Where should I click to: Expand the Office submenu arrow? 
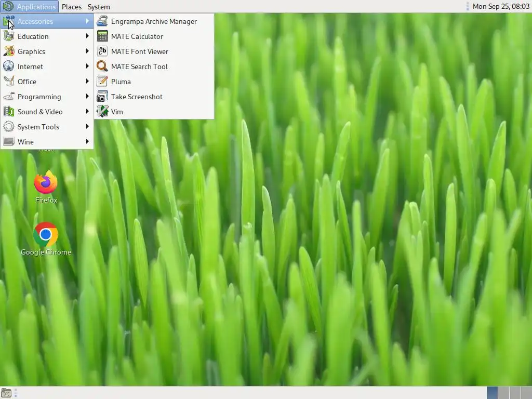pyautogui.click(x=87, y=81)
